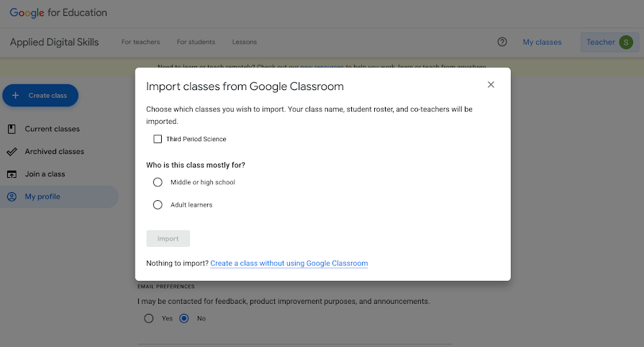The height and width of the screenshot is (347, 644).
Task: Close the Import classes dialog
Action: (491, 85)
